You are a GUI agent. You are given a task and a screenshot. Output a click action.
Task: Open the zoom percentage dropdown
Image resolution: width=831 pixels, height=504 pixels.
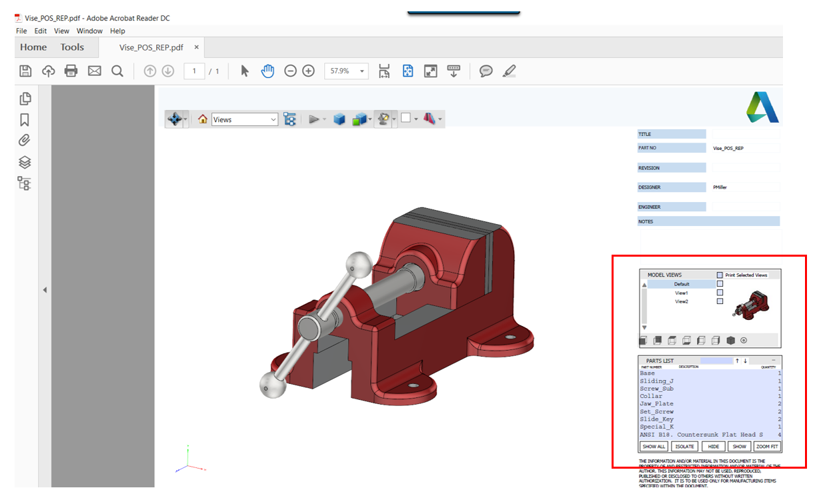[x=361, y=70]
